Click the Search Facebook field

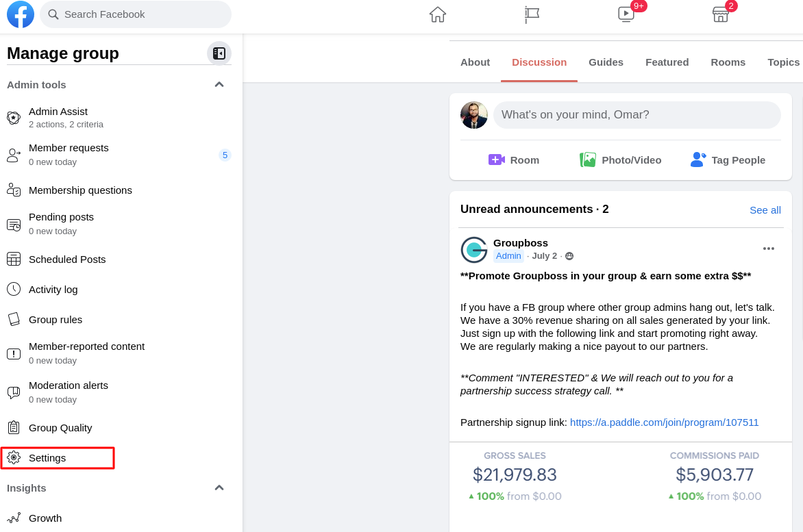click(136, 14)
